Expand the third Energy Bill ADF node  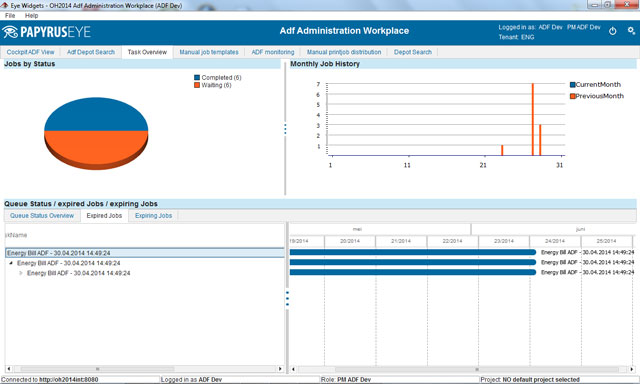point(21,273)
